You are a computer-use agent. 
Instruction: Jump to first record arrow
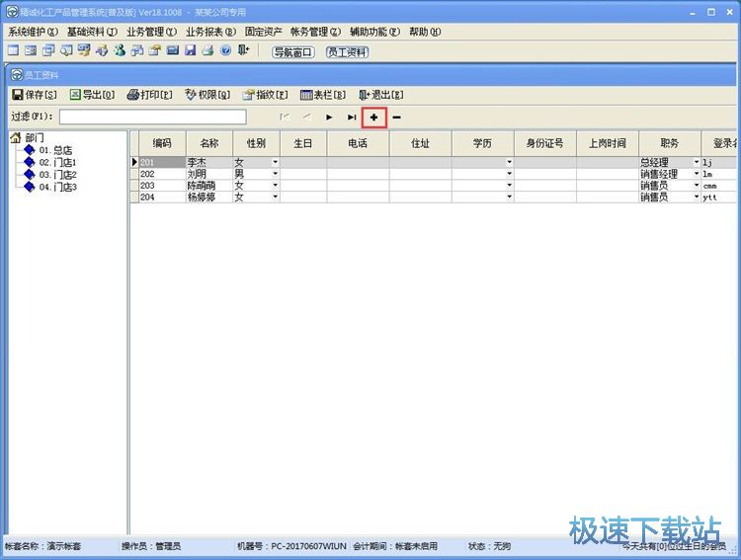[285, 118]
